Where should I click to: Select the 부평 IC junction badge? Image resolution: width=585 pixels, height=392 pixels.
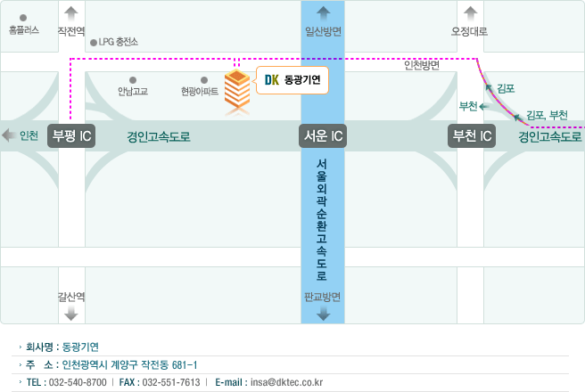click(x=71, y=136)
